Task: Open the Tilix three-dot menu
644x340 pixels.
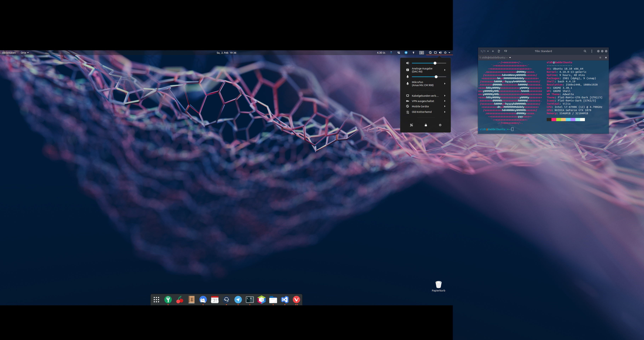Action: pyautogui.click(x=592, y=51)
